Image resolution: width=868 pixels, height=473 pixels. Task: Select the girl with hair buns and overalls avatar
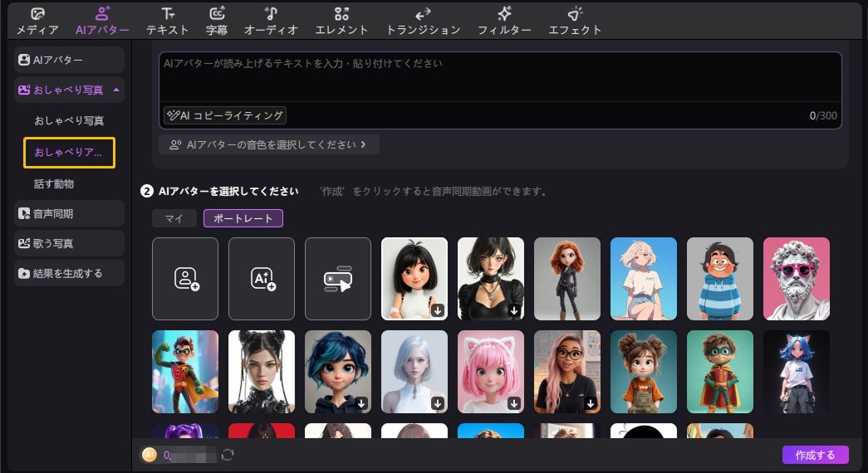click(x=643, y=372)
